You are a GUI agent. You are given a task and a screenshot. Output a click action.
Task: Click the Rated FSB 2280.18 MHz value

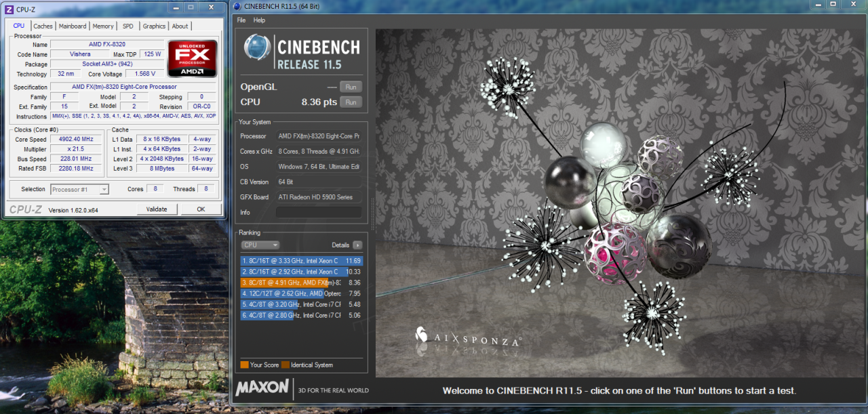tap(75, 169)
